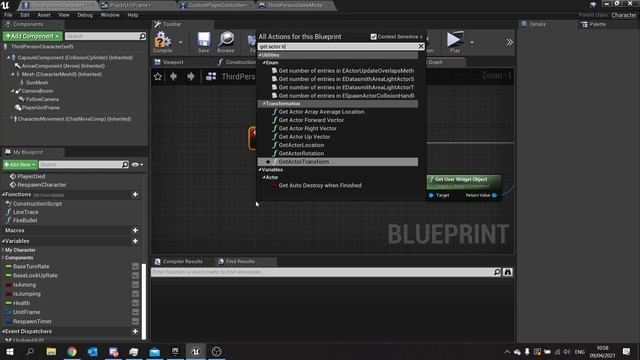Click the Browse toolbar icon
The image size is (640, 360).
[x=226, y=42]
